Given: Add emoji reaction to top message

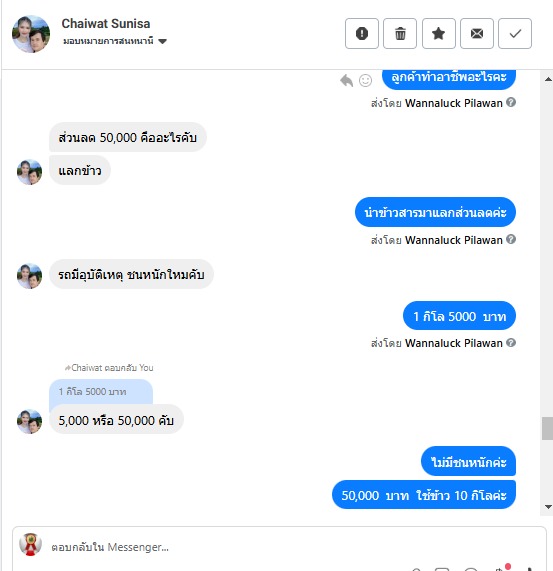Looking at the screenshot, I should [365, 80].
